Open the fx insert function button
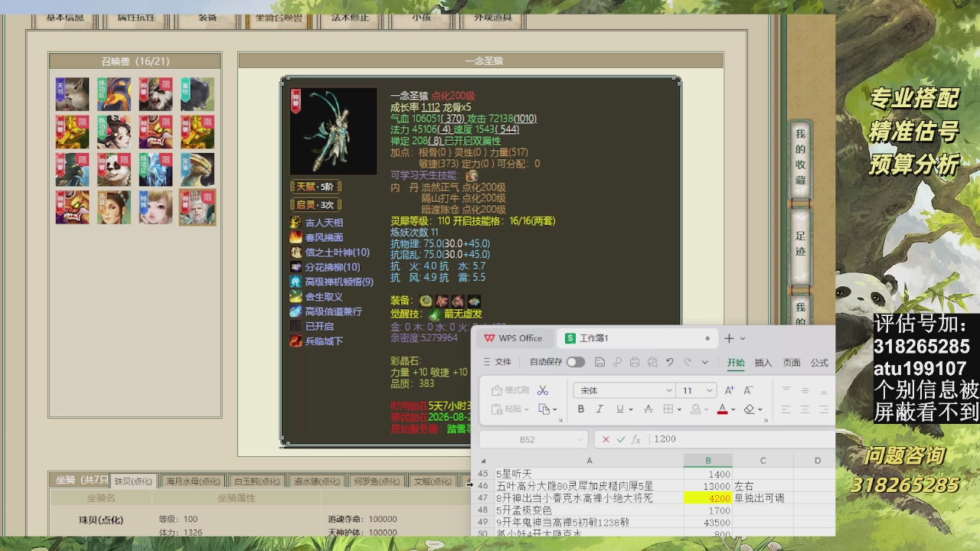Screen dimensions: 980x551 (635, 439)
